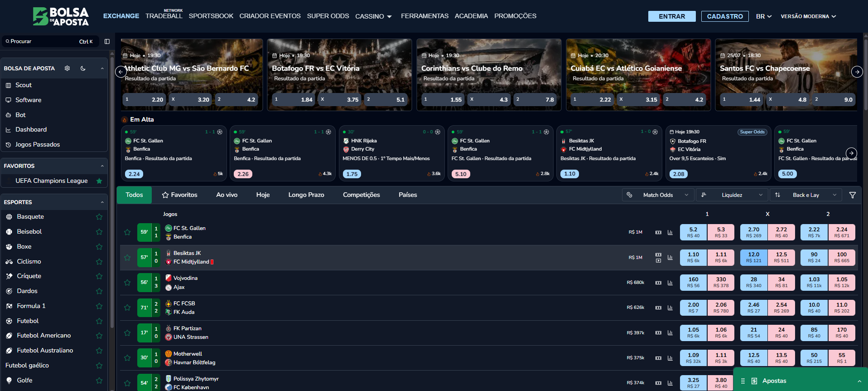Lay Besiktas draw at odds 12.5
This screenshot has height=391, width=868.
click(x=781, y=258)
